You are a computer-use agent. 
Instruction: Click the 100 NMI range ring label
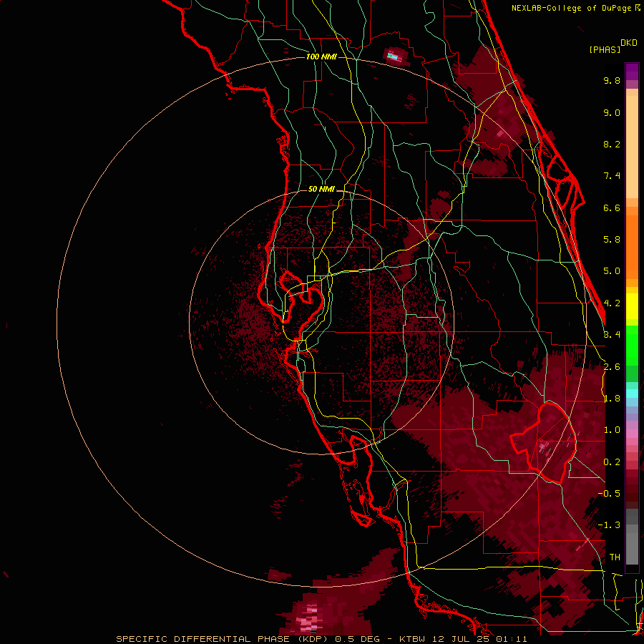[x=321, y=57]
